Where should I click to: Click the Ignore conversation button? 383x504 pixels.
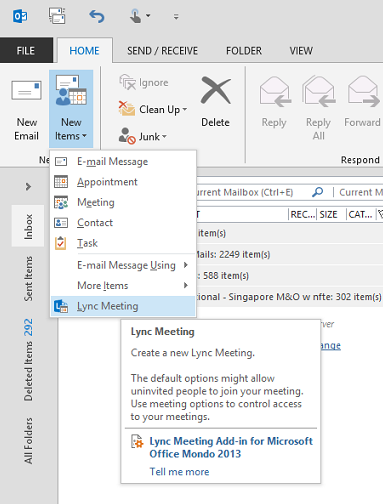pos(144,82)
